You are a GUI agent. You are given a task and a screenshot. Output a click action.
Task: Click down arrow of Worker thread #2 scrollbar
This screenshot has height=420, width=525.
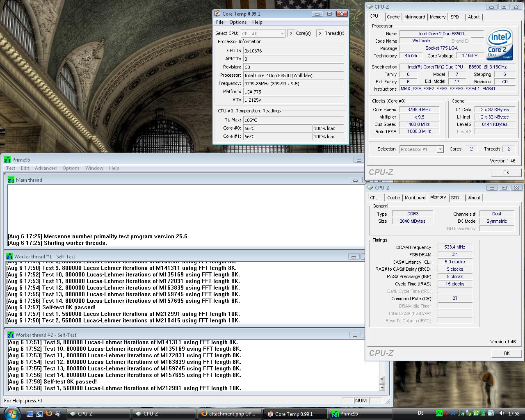click(382, 388)
